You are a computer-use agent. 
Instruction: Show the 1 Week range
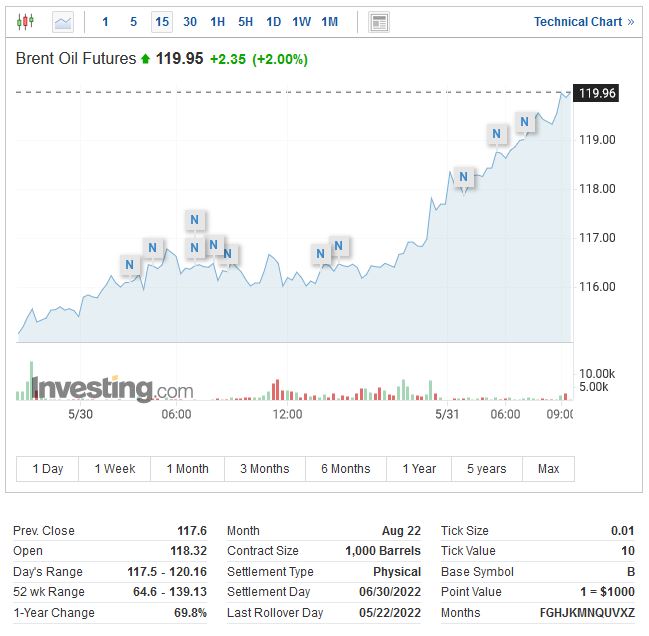(x=114, y=468)
